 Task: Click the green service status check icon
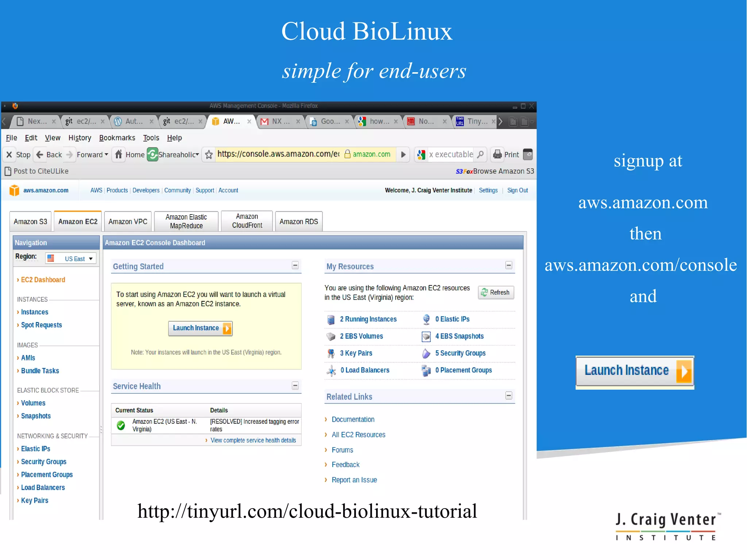[121, 425]
